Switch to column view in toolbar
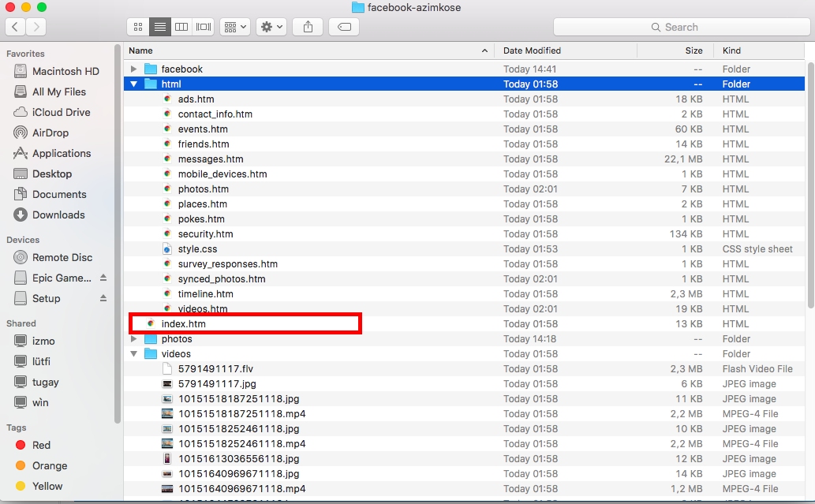 [181, 27]
